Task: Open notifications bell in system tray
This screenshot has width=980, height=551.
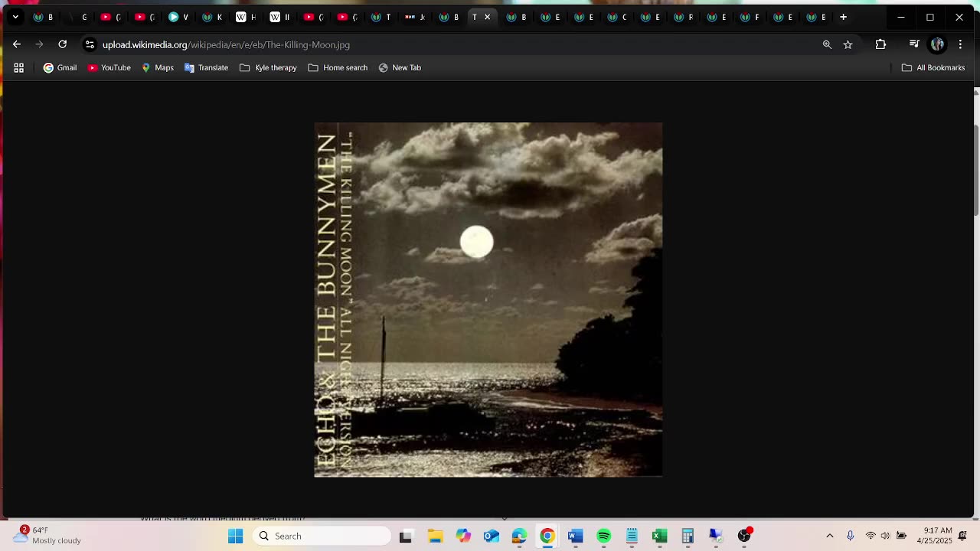Action: pyautogui.click(x=963, y=536)
